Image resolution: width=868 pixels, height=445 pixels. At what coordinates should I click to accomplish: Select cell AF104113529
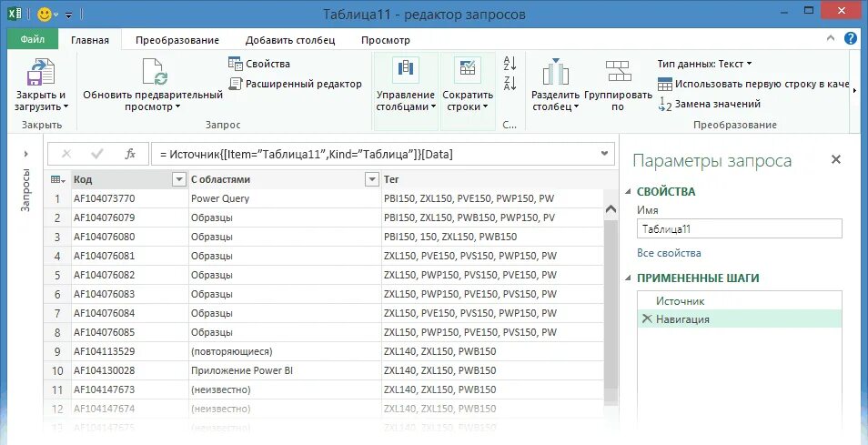click(x=130, y=351)
